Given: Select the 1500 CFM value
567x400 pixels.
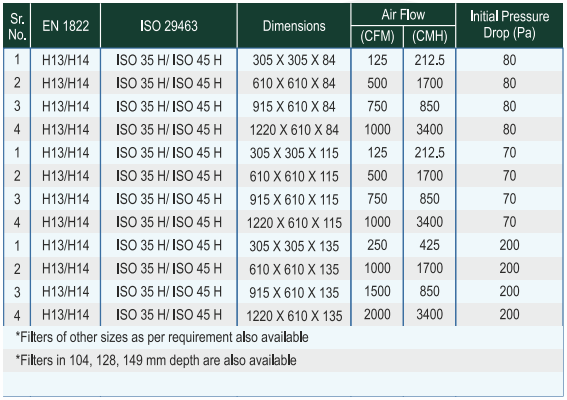Looking at the screenshot, I should 377,291.
